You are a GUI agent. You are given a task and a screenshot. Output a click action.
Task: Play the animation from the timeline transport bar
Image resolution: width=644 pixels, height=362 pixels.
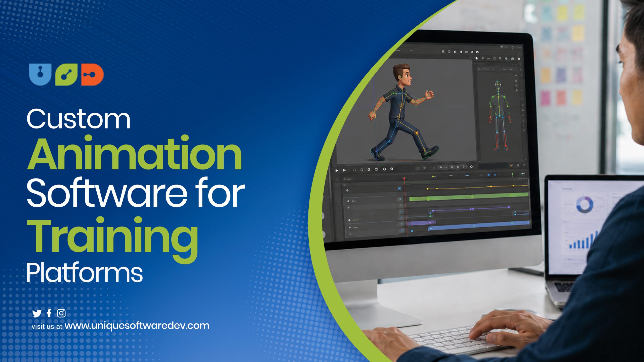coord(337,171)
